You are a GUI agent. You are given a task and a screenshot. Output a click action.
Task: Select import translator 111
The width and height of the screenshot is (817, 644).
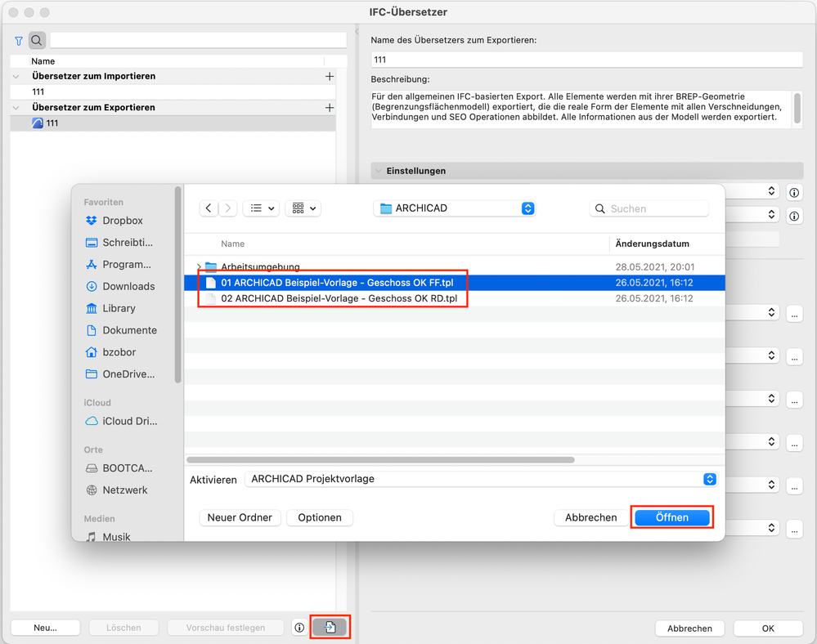[x=173, y=92]
